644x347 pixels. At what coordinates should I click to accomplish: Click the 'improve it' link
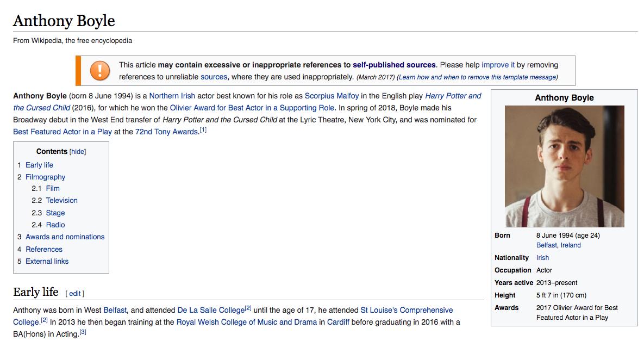click(x=498, y=65)
